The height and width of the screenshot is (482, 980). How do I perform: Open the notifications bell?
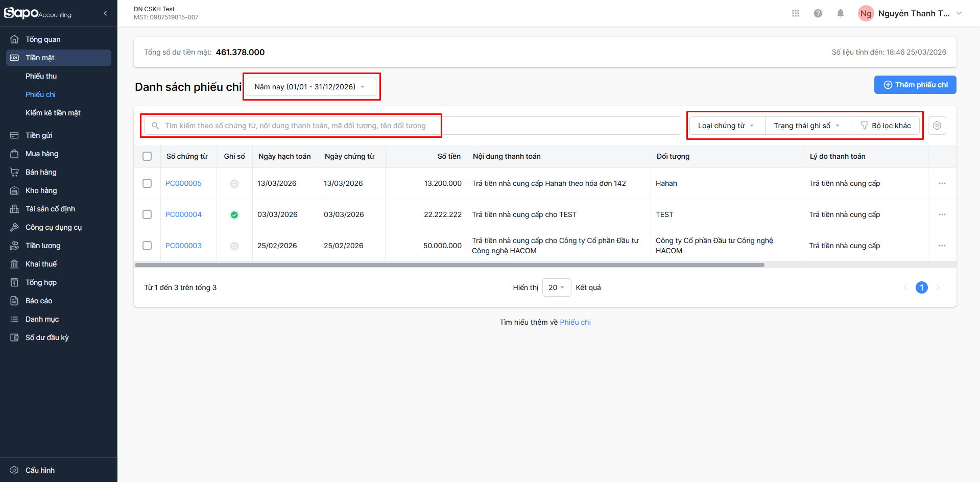pyautogui.click(x=840, y=13)
